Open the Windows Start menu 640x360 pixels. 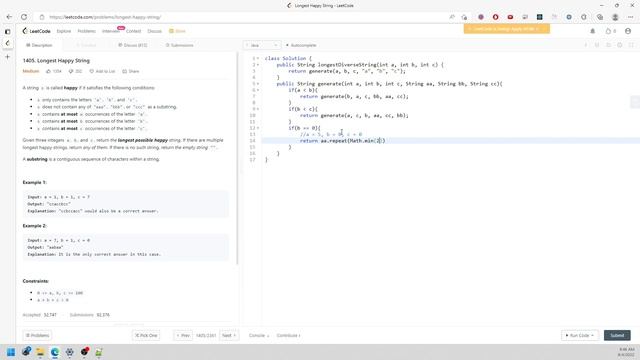click(11, 352)
